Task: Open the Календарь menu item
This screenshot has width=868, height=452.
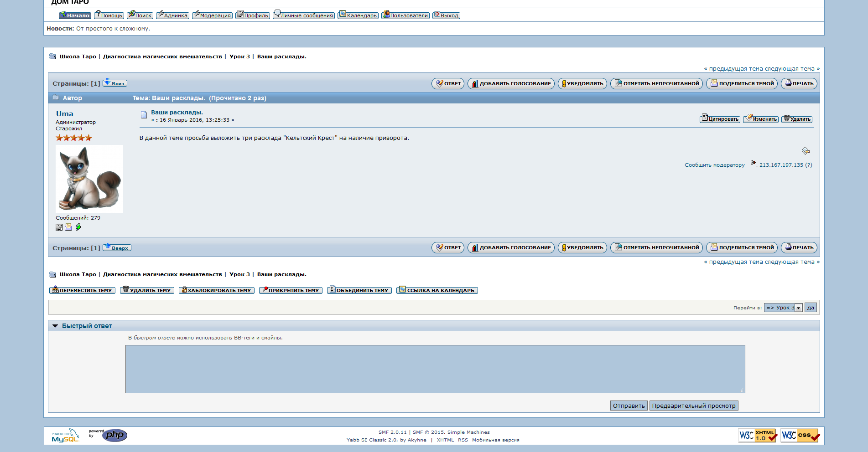Action: click(x=358, y=15)
